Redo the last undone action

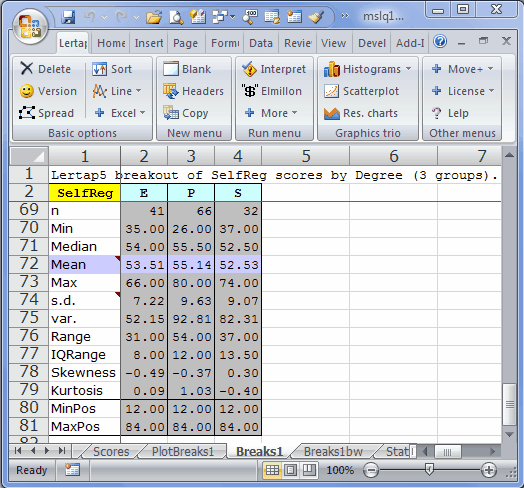tap(122, 16)
